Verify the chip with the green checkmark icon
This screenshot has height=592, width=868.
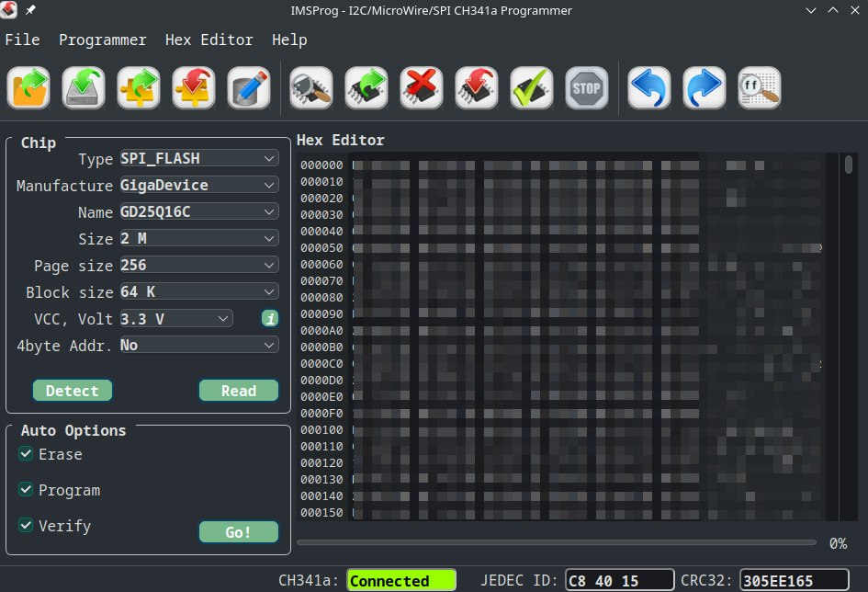point(532,87)
